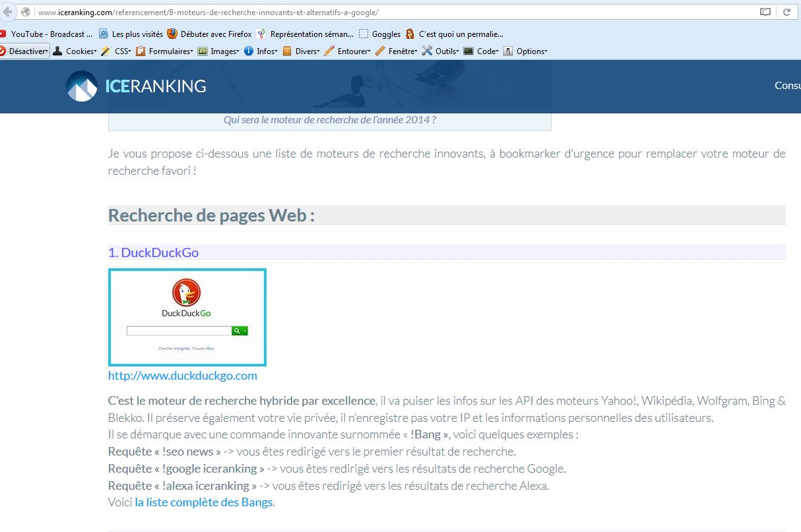Expand the Outils dropdown menu
This screenshot has height=532, width=801.
[440, 51]
